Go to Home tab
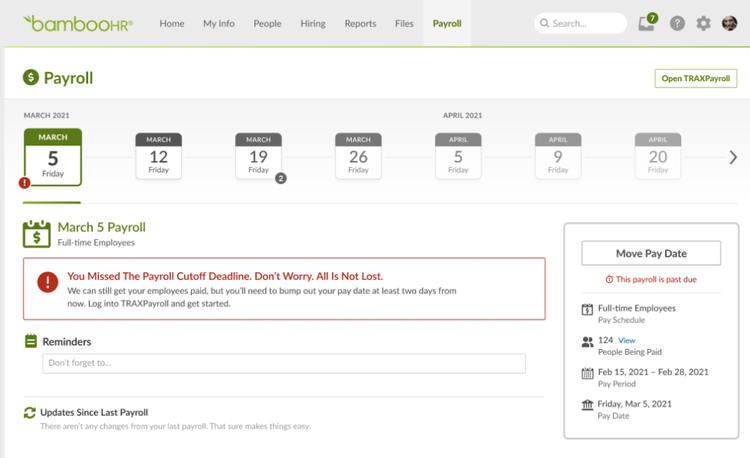750x458 pixels. [172, 23]
